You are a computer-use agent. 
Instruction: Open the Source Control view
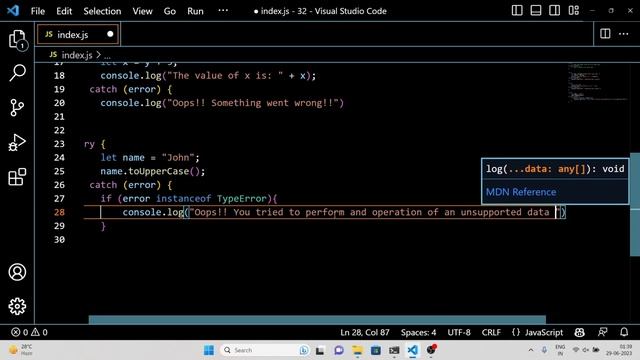(17, 108)
